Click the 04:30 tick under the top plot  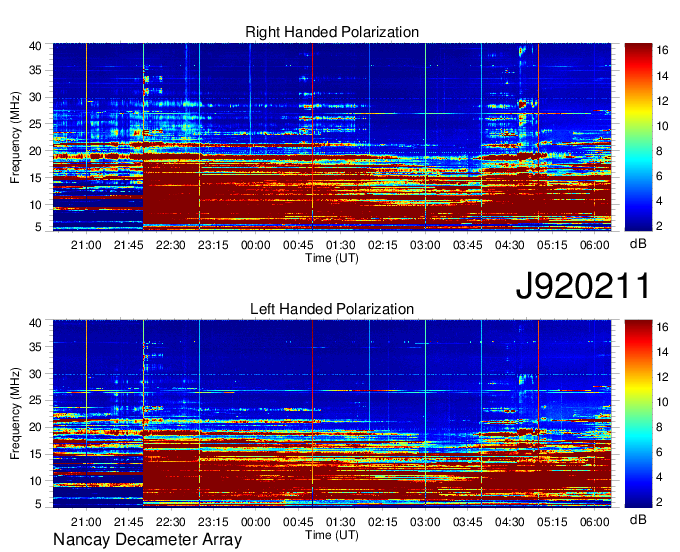(x=510, y=245)
